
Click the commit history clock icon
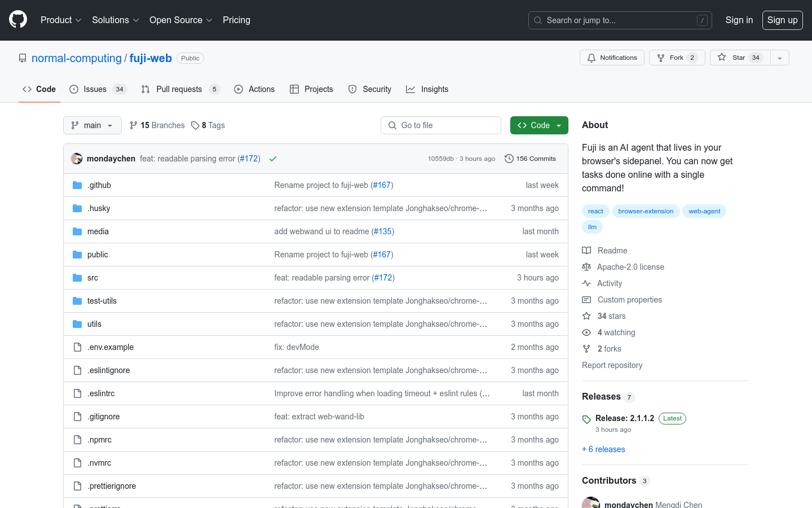(x=509, y=159)
